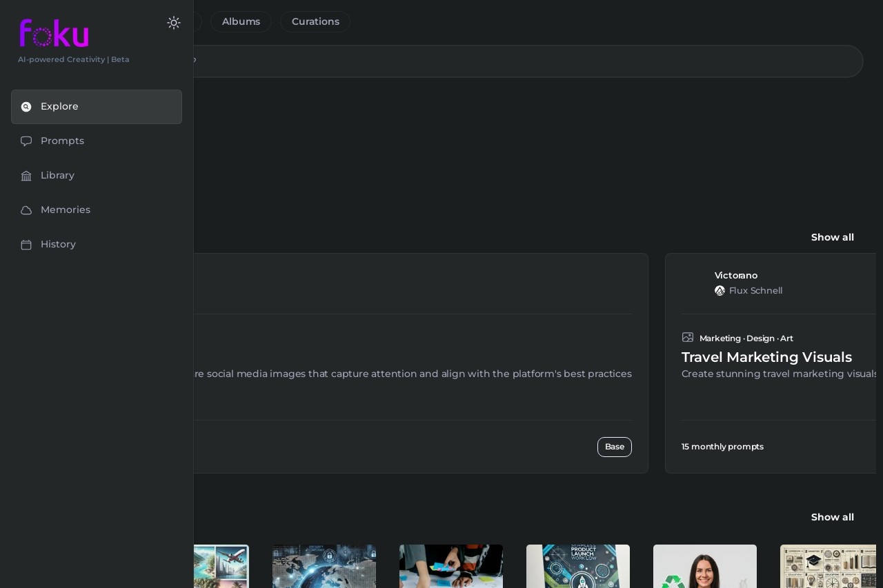Click the Prompts speech bubble icon
The width and height of the screenshot is (883, 588).
[26, 141]
